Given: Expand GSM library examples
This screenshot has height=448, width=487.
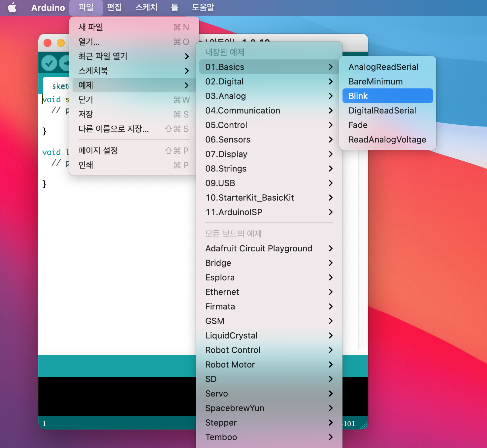Looking at the screenshot, I should pyautogui.click(x=269, y=321).
